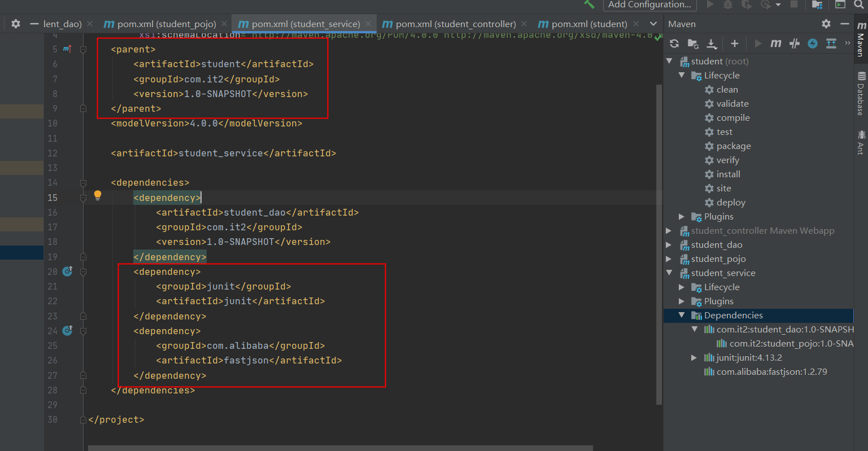868x451 pixels.
Task: Click Add Configuration button
Action: tap(649, 5)
